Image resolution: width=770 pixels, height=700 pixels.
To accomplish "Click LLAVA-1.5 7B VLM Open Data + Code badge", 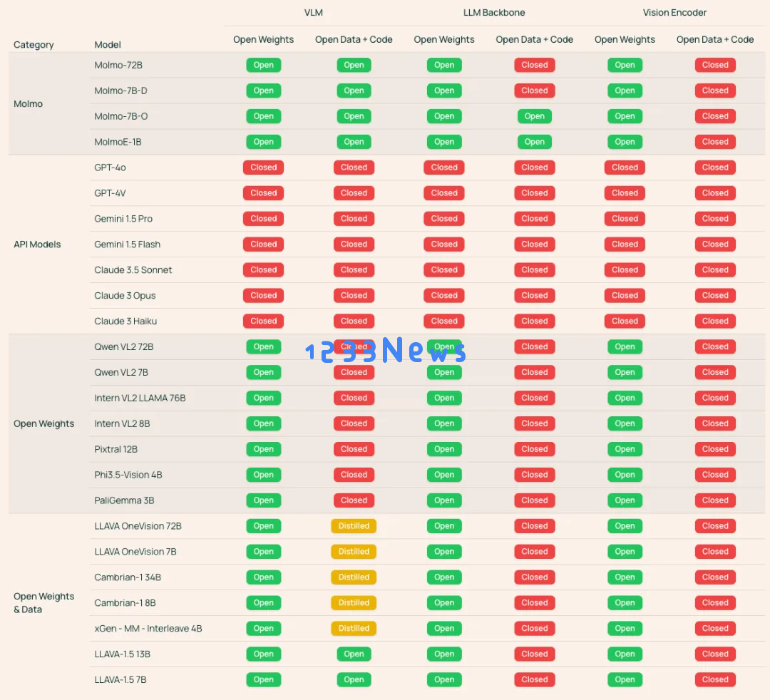I will coord(354,679).
